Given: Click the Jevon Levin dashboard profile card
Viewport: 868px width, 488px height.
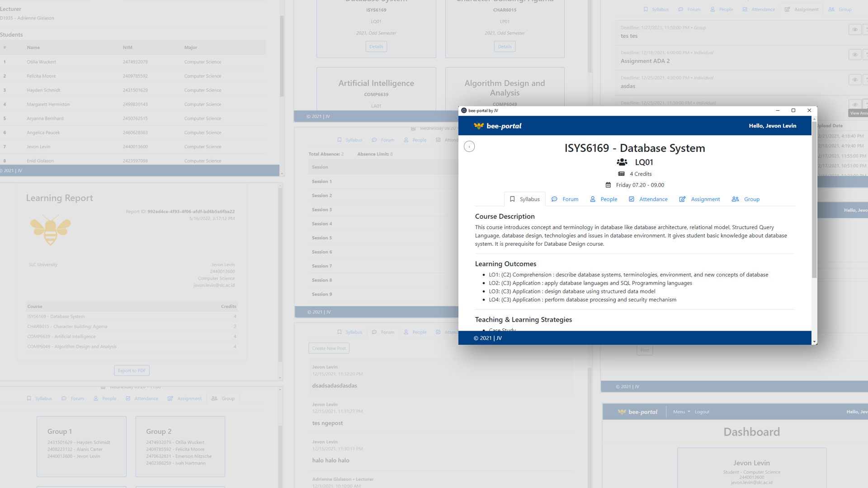Looking at the screenshot, I should pyautogui.click(x=751, y=468).
